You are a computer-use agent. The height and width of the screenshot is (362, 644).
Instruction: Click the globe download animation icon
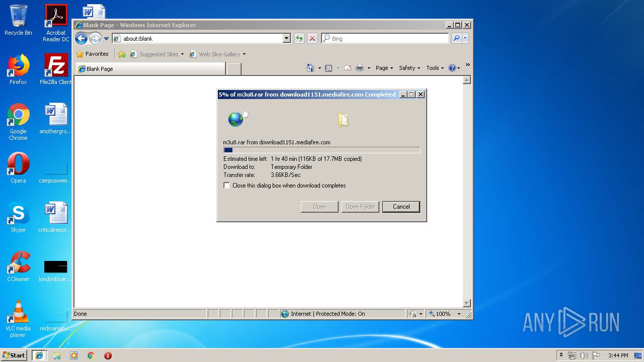pyautogui.click(x=236, y=119)
